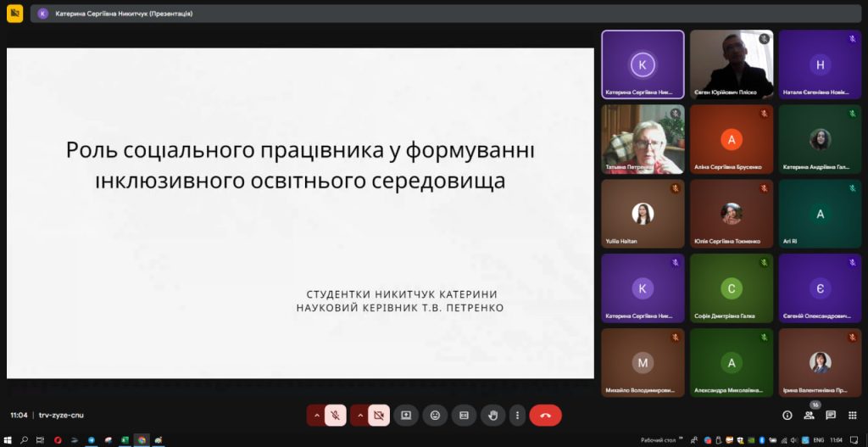The width and height of the screenshot is (868, 447).
Task: Unmute the microphone in the call bar
Action: (x=336, y=416)
